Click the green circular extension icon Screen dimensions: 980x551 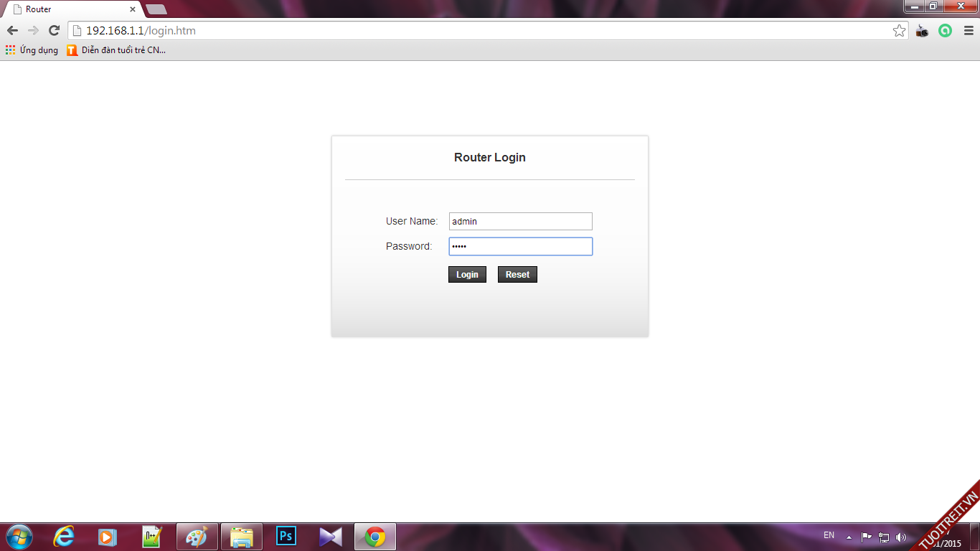tap(945, 31)
